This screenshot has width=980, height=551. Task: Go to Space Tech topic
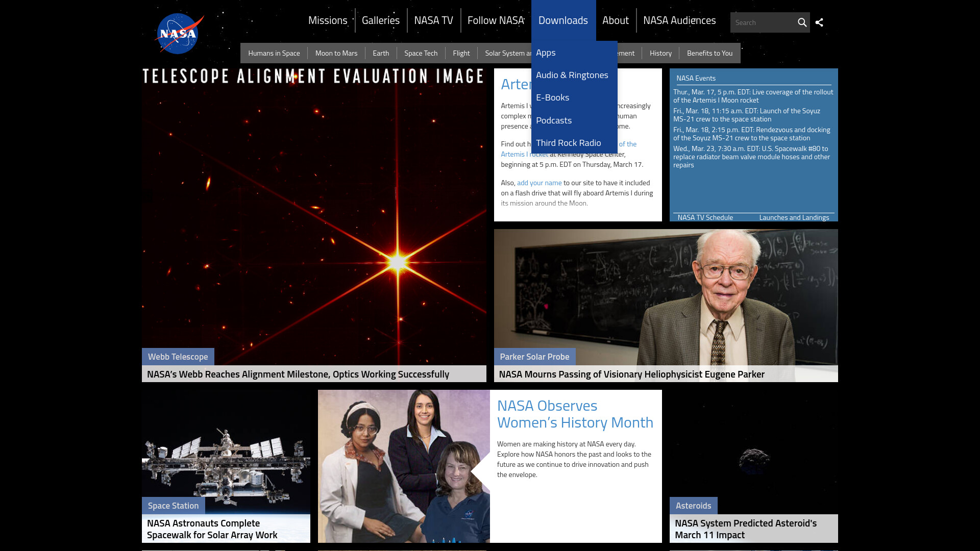(421, 53)
